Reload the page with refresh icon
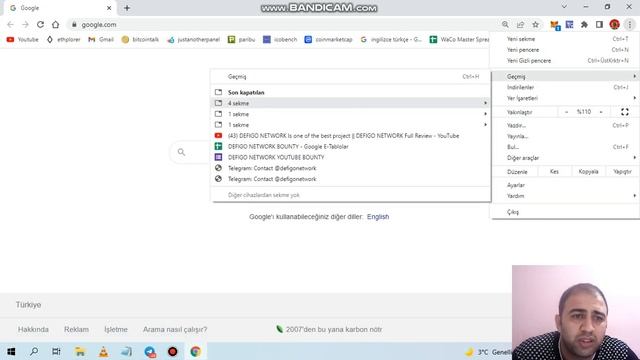Image resolution: width=640 pixels, height=360 pixels. pyautogui.click(x=40, y=24)
